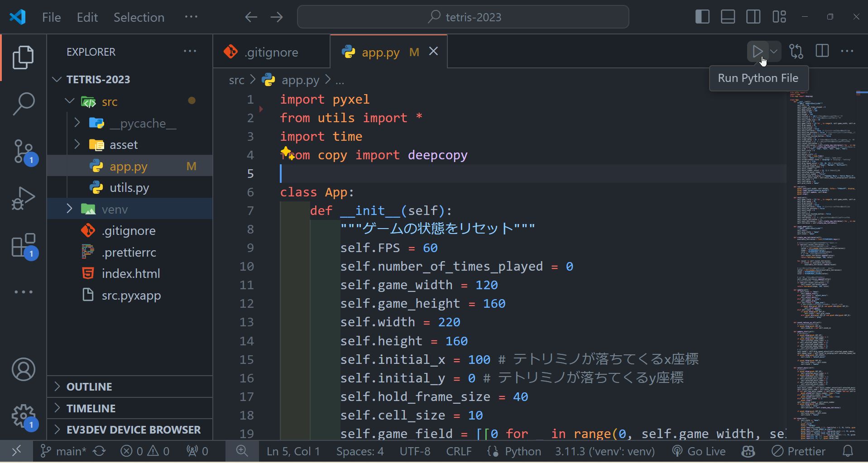The image size is (868, 463).
Task: Open Explorer Views and More Actions
Action: coord(190,51)
